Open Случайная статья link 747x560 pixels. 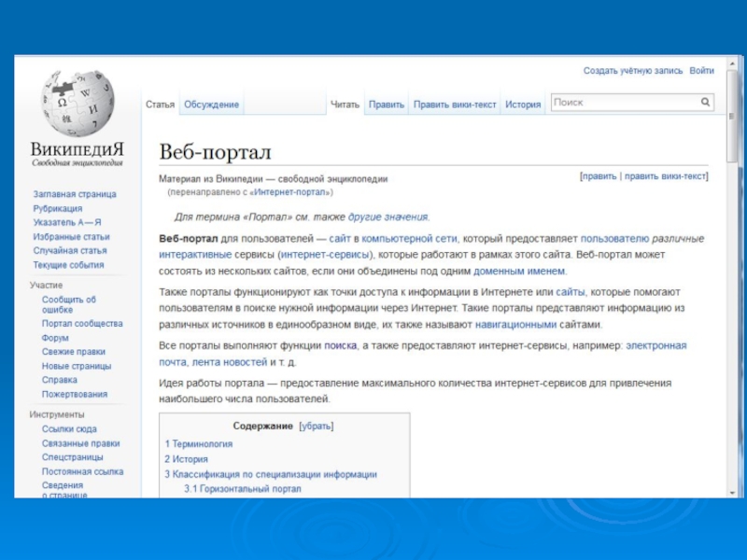(70, 250)
